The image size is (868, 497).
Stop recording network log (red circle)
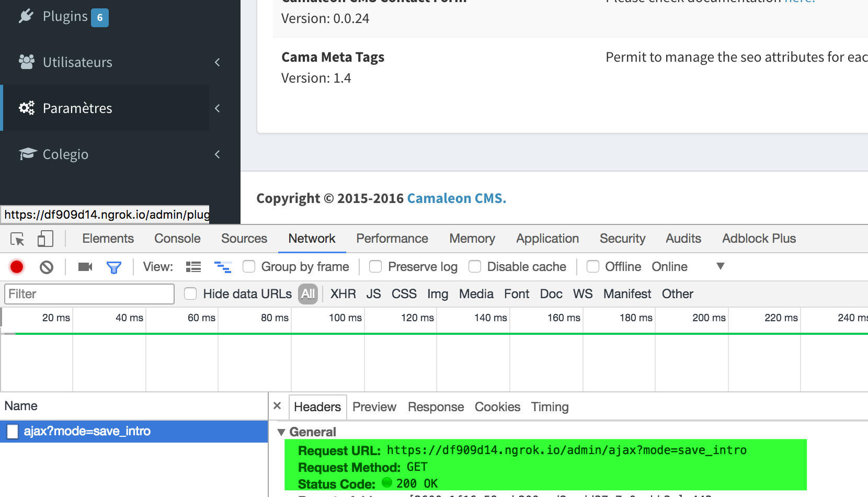click(x=16, y=266)
